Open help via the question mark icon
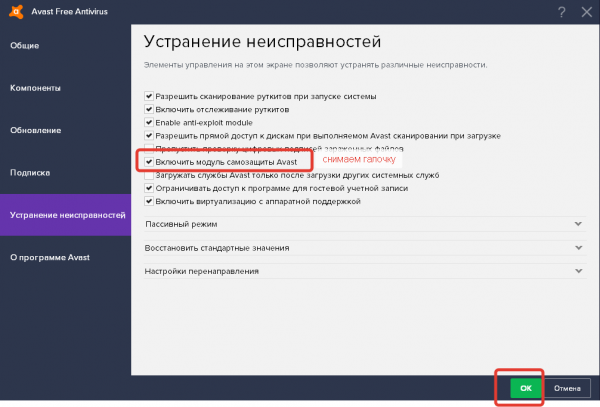 tap(561, 12)
